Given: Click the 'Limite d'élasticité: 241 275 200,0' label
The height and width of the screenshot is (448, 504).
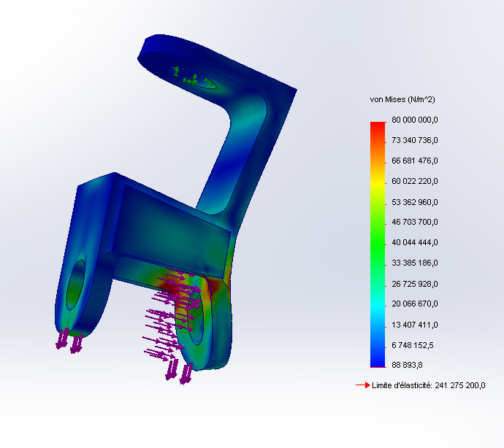Looking at the screenshot, I should point(429,385).
